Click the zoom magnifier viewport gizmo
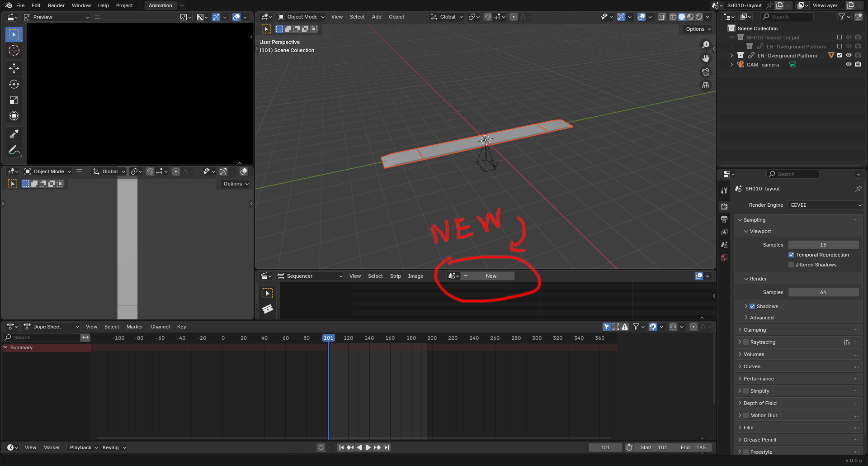The height and width of the screenshot is (466, 868). 705,45
